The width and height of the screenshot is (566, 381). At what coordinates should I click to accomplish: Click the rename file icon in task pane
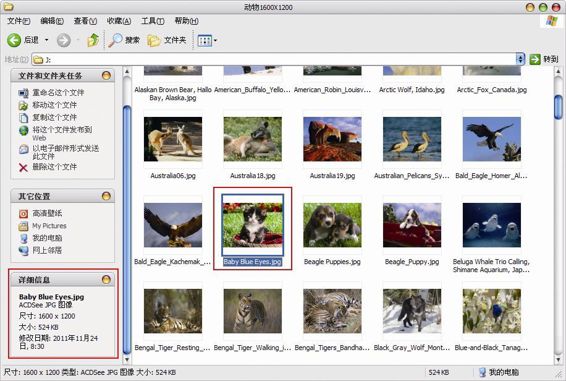point(23,93)
